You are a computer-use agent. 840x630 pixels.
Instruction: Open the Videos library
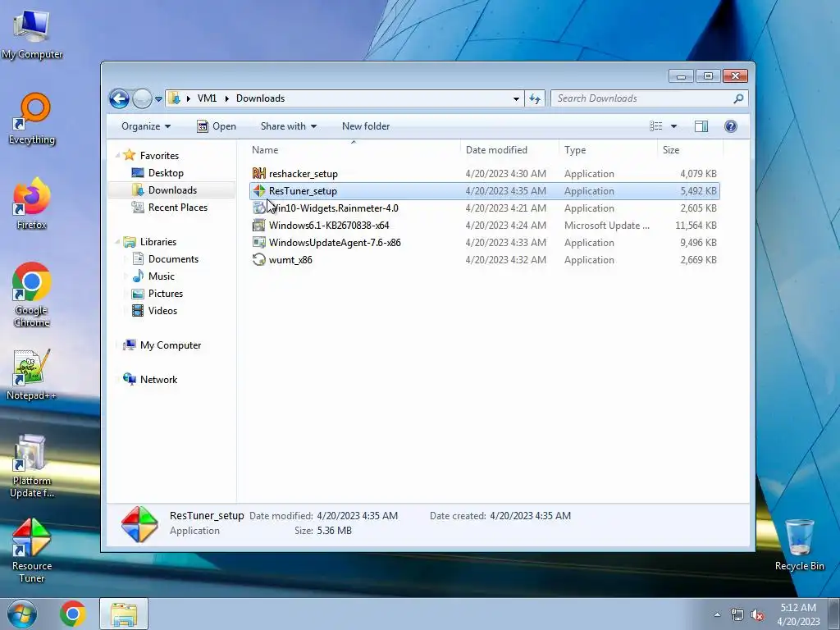[x=162, y=311]
